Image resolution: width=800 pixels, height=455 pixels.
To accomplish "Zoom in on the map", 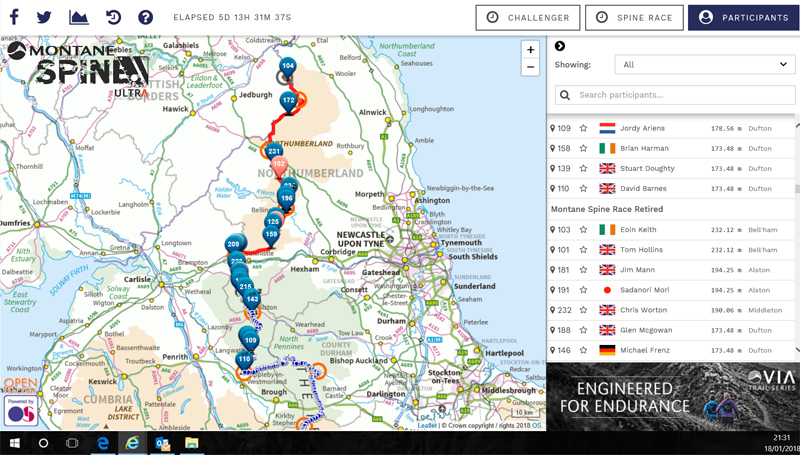I will (531, 50).
